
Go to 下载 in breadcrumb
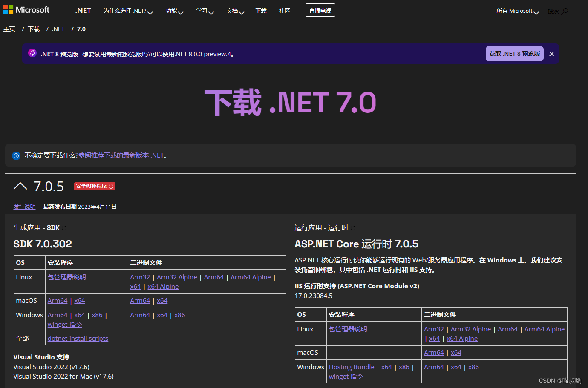click(34, 29)
